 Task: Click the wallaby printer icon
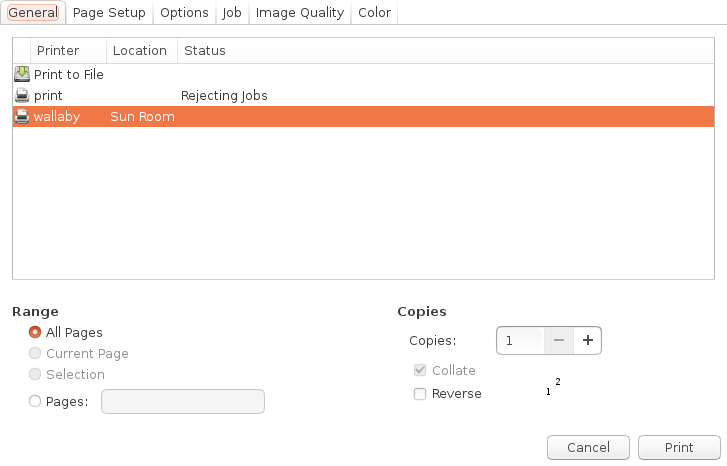click(22, 117)
